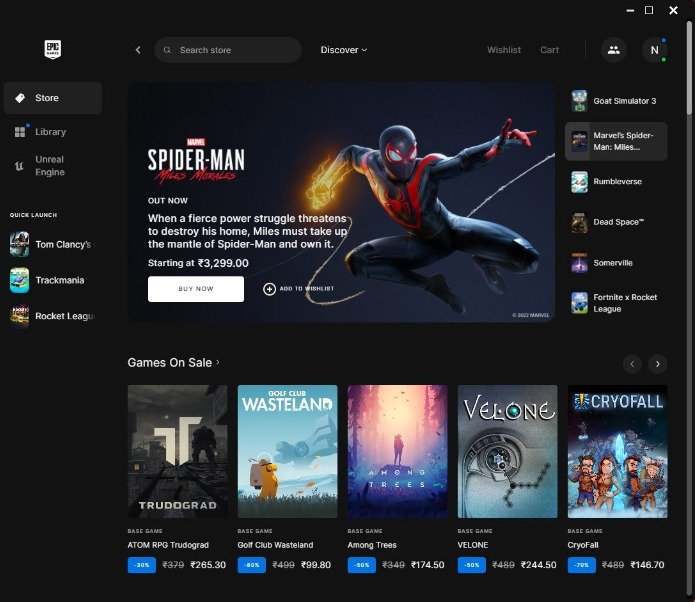Launch Trackmania via its quick launch icon

[20, 280]
